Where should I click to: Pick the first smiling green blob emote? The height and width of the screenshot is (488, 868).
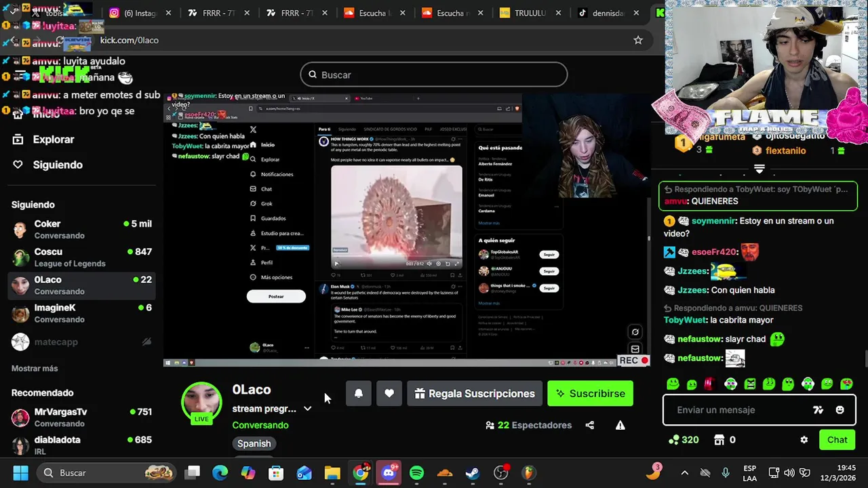673,384
